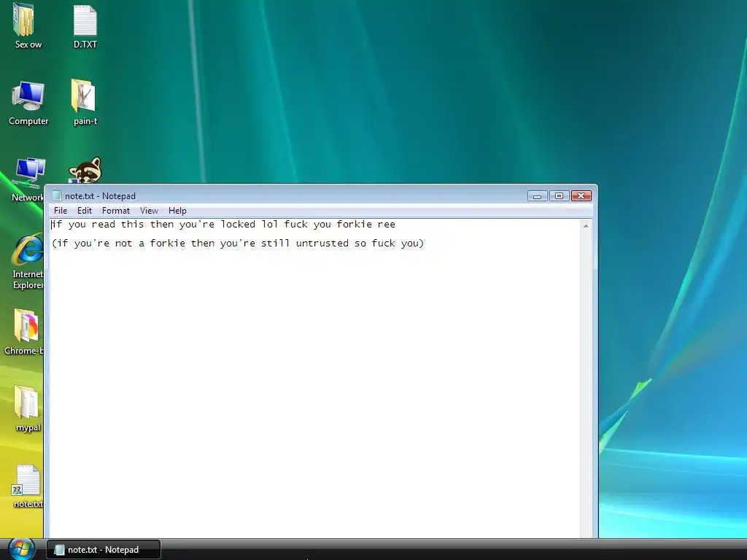
Task: Open the pain-t folder icon
Action: [85, 103]
